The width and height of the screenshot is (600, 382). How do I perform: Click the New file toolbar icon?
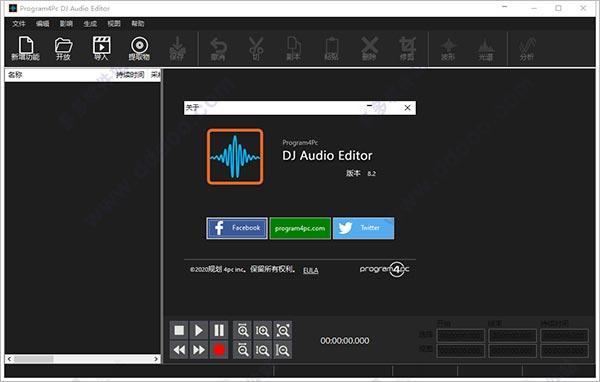[x=26, y=48]
